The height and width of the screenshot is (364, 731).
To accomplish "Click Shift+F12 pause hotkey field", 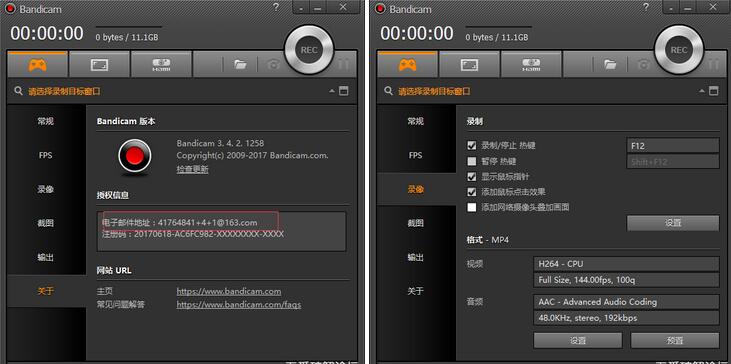I will tap(673, 162).
